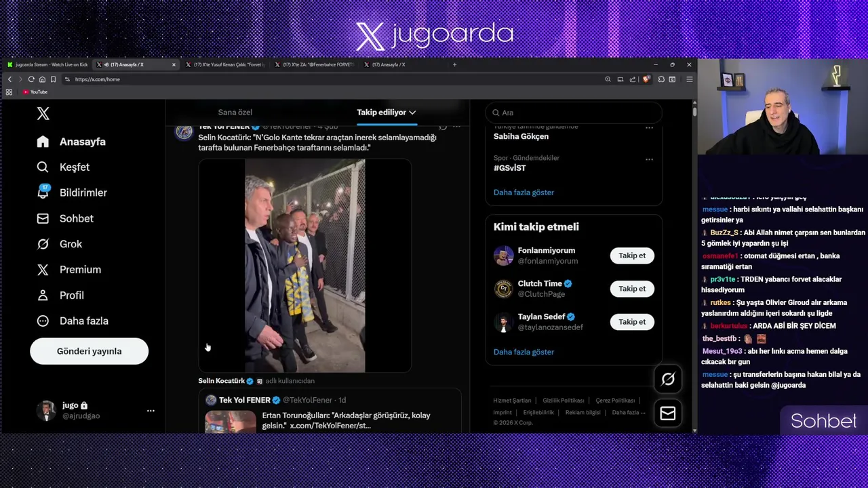Click Daha fazla göster under trends
Image resolution: width=868 pixels, height=488 pixels.
pos(524,192)
